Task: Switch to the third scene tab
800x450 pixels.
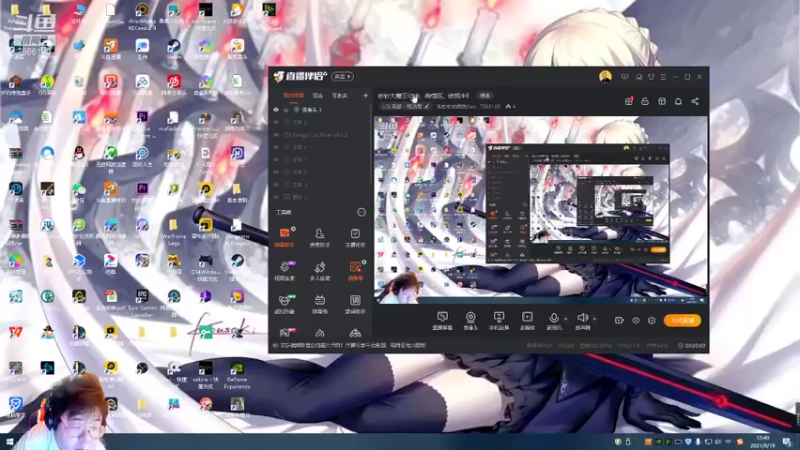Action: pos(340,95)
